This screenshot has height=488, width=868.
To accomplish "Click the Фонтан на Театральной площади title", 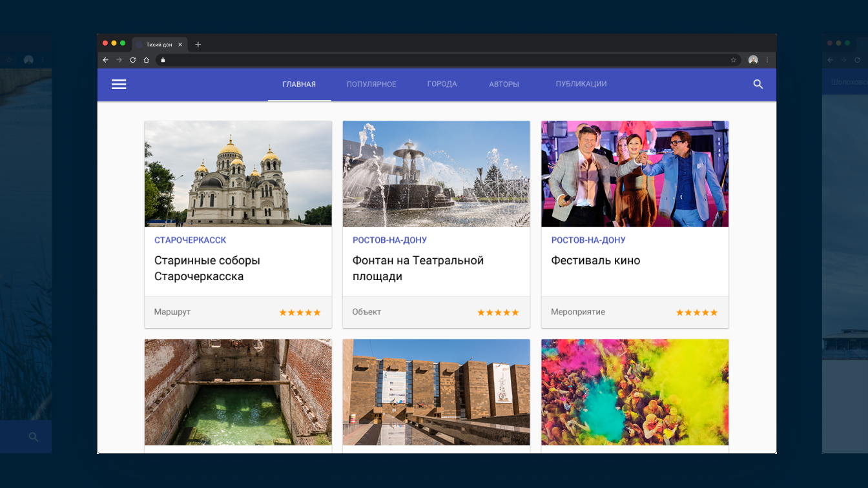I will (x=418, y=269).
